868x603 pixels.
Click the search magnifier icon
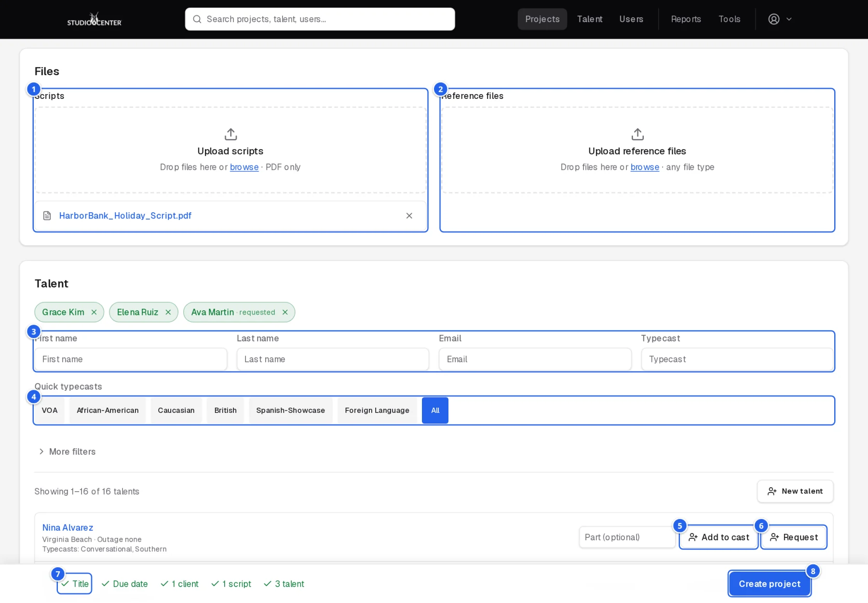197,19
